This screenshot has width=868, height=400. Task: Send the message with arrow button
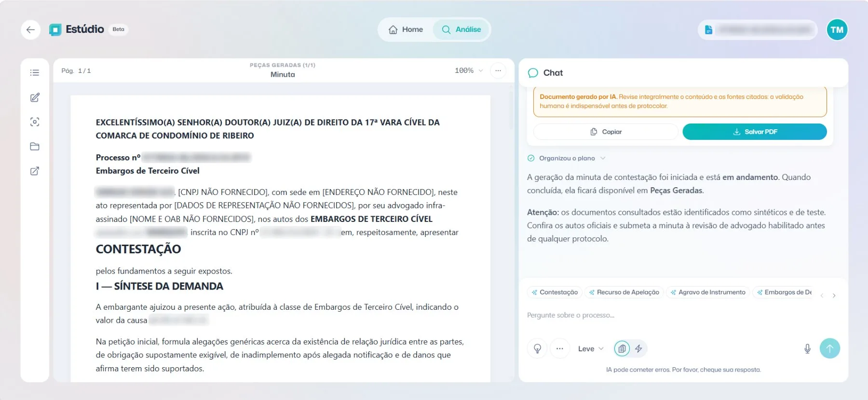830,348
